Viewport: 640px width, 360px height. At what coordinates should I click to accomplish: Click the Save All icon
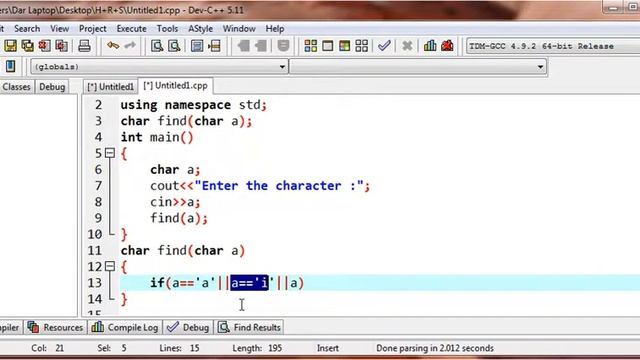(27, 46)
